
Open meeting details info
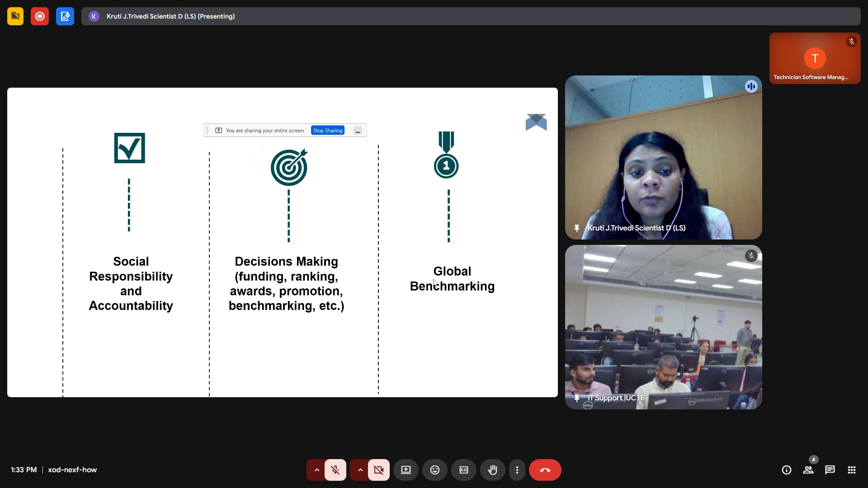786,470
